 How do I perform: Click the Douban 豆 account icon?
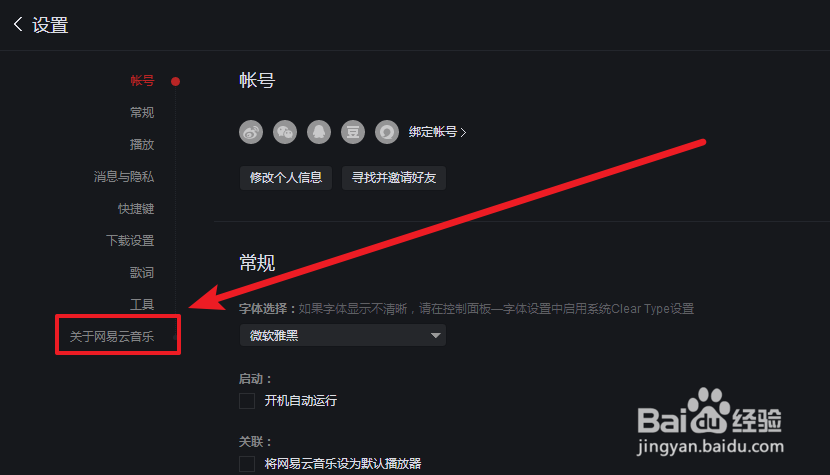click(x=353, y=132)
